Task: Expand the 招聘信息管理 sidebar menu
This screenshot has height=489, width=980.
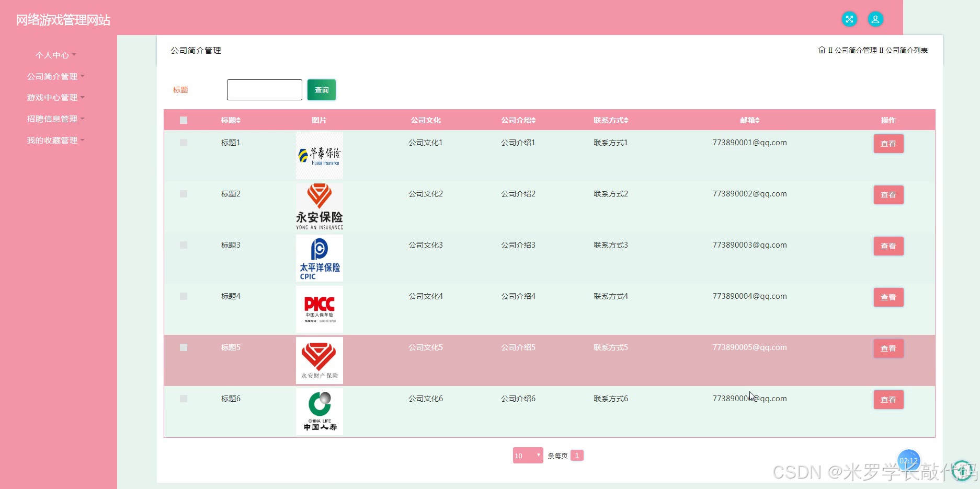Action: point(56,119)
